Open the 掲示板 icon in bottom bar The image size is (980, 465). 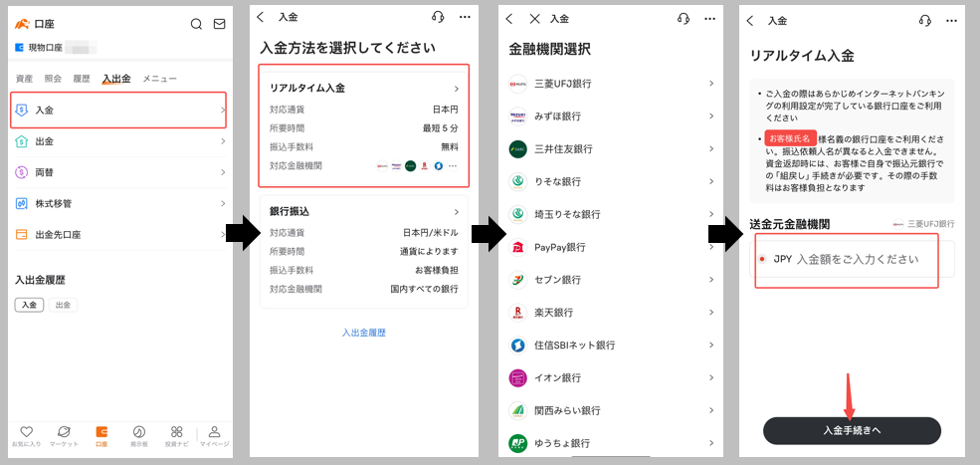tap(139, 432)
